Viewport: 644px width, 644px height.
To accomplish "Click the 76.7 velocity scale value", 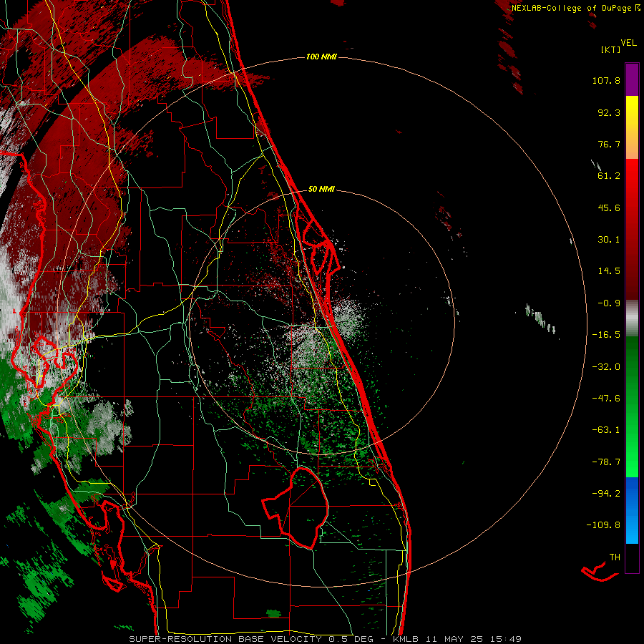I will (609, 144).
